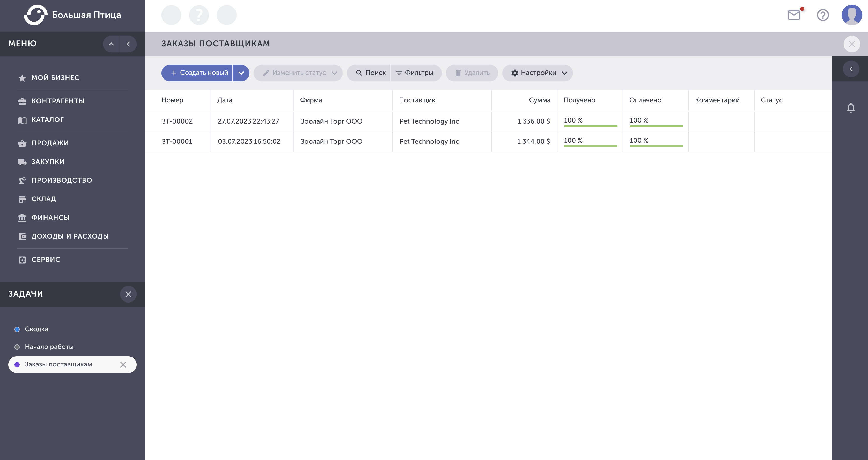The height and width of the screenshot is (460, 868).
Task: Open Финансы menu section
Action: click(x=50, y=218)
